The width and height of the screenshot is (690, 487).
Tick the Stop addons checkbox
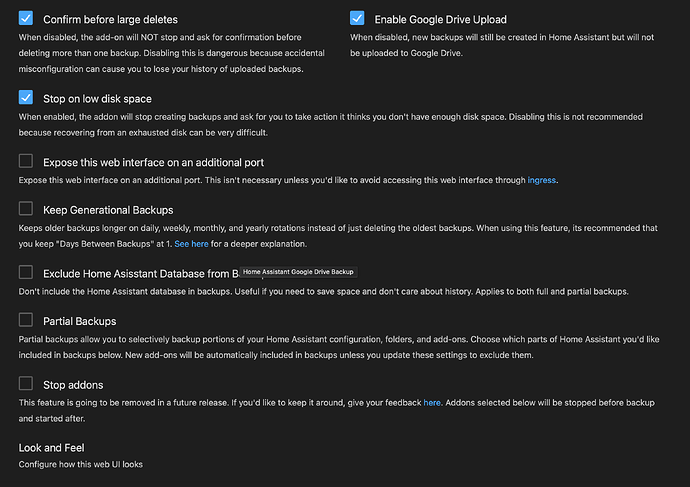coord(26,383)
